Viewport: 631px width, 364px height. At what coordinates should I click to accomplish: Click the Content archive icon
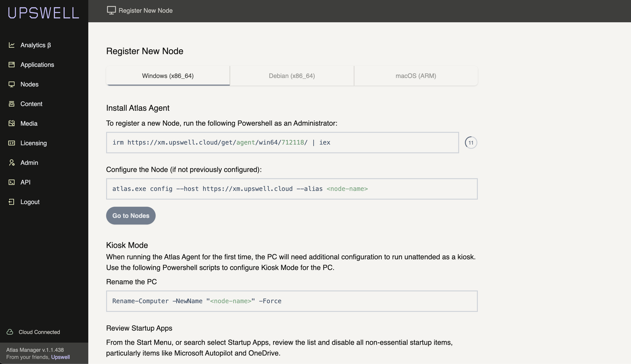click(12, 104)
